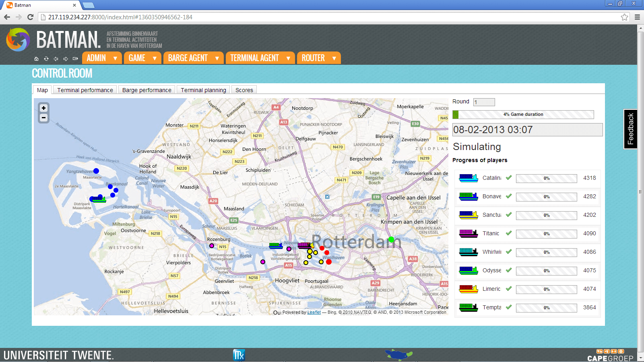Click the green checkmark in Limerick's row
The height and width of the screenshot is (362, 644).
tap(509, 288)
